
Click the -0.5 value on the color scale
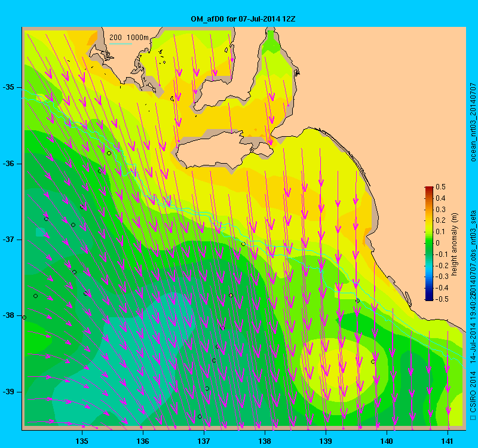tap(442, 299)
